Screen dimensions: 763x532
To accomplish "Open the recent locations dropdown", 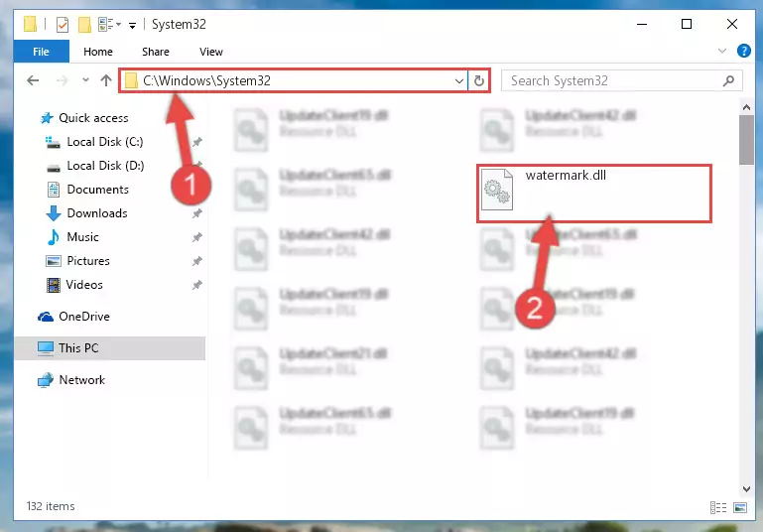I will click(x=85, y=79).
